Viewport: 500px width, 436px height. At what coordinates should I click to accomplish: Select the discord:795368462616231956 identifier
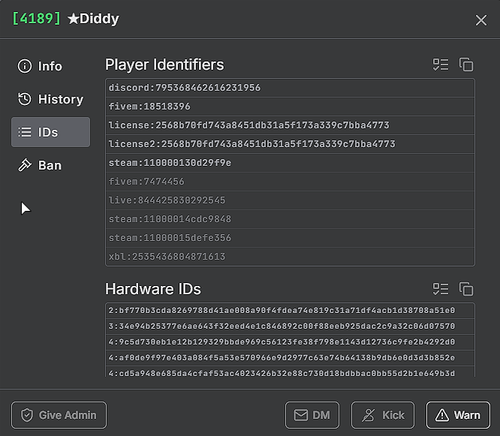tap(290, 88)
